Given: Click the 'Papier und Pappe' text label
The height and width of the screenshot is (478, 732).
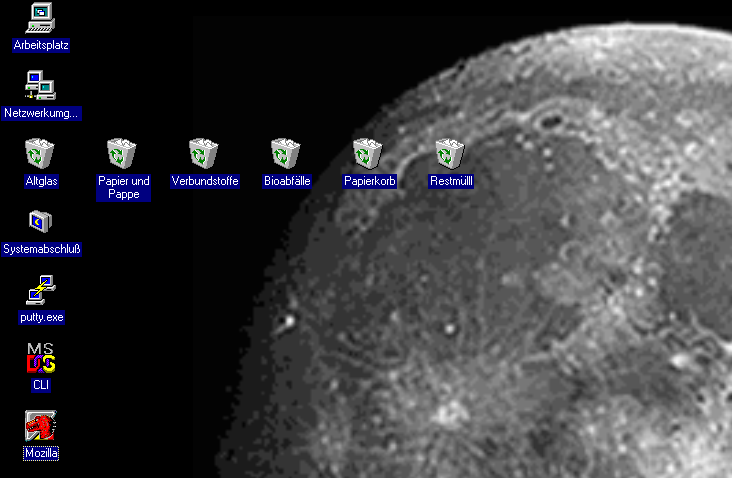Looking at the screenshot, I should pyautogui.click(x=124, y=187).
